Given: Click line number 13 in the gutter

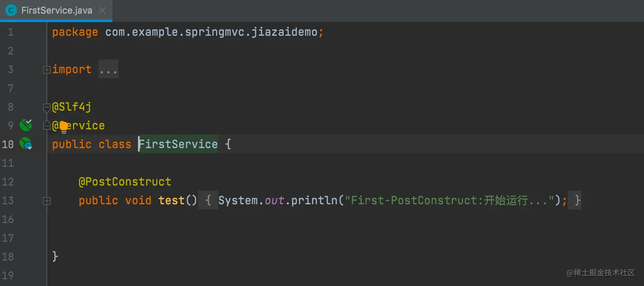Looking at the screenshot, I should coord(8,200).
